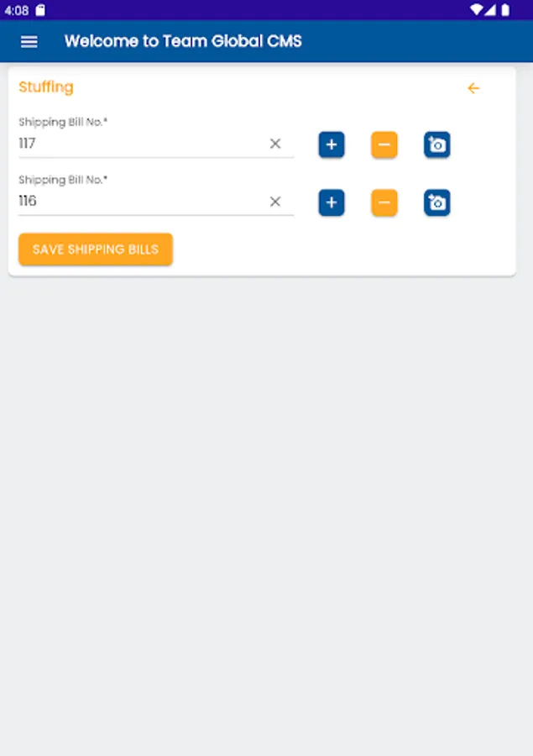
Task: Tap the Wi-Fi icon in the status bar
Action: point(477,10)
